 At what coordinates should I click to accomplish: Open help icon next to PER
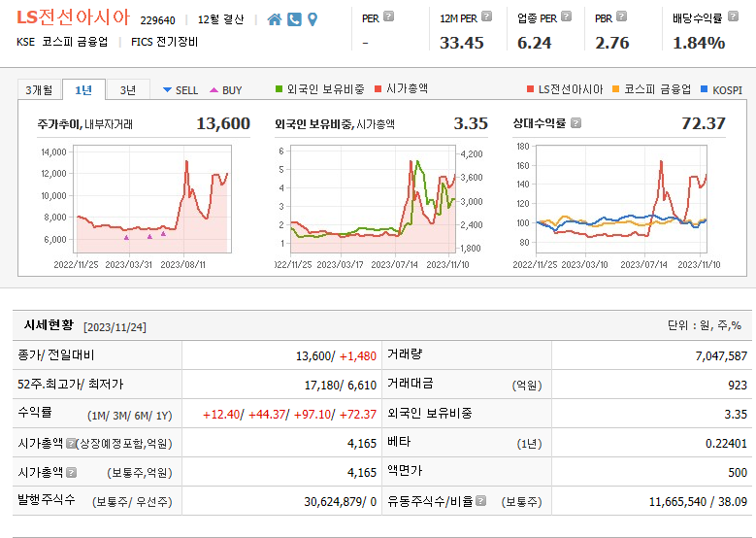point(388,17)
